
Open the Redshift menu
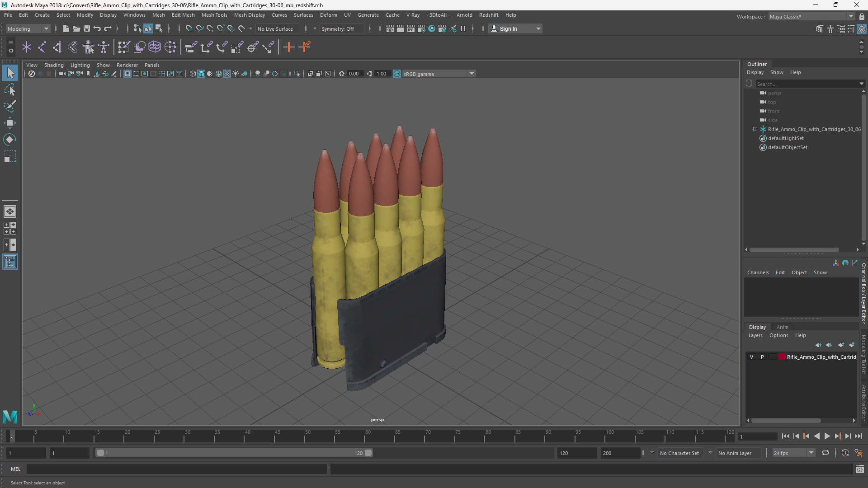coord(489,15)
